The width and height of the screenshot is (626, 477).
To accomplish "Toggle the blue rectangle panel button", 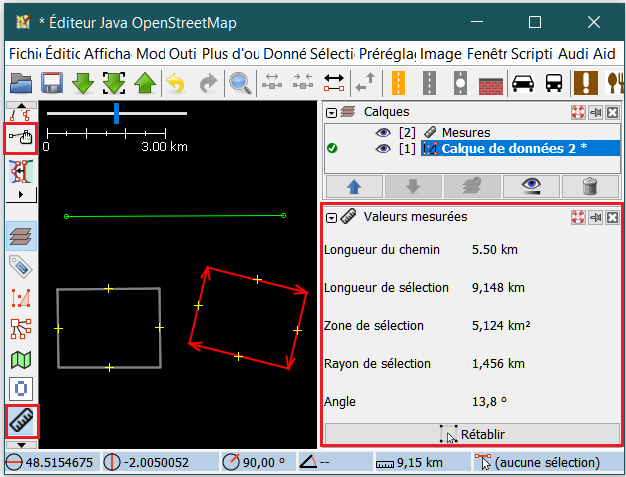I will tap(21, 388).
